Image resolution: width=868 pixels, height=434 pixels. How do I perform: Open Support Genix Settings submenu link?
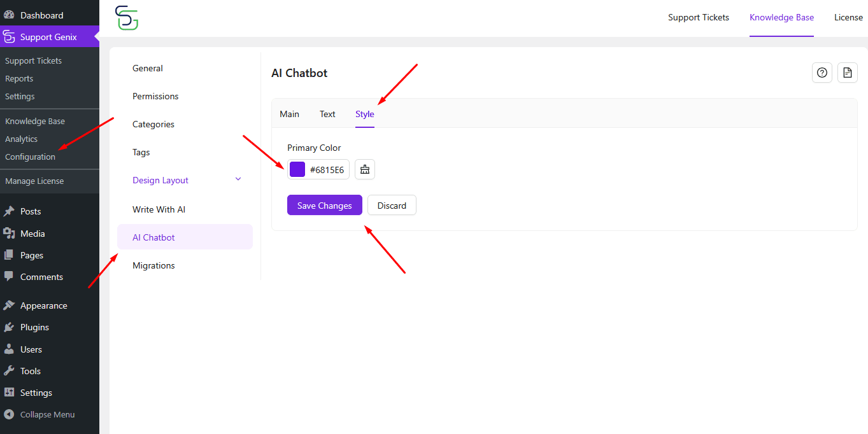coord(20,96)
